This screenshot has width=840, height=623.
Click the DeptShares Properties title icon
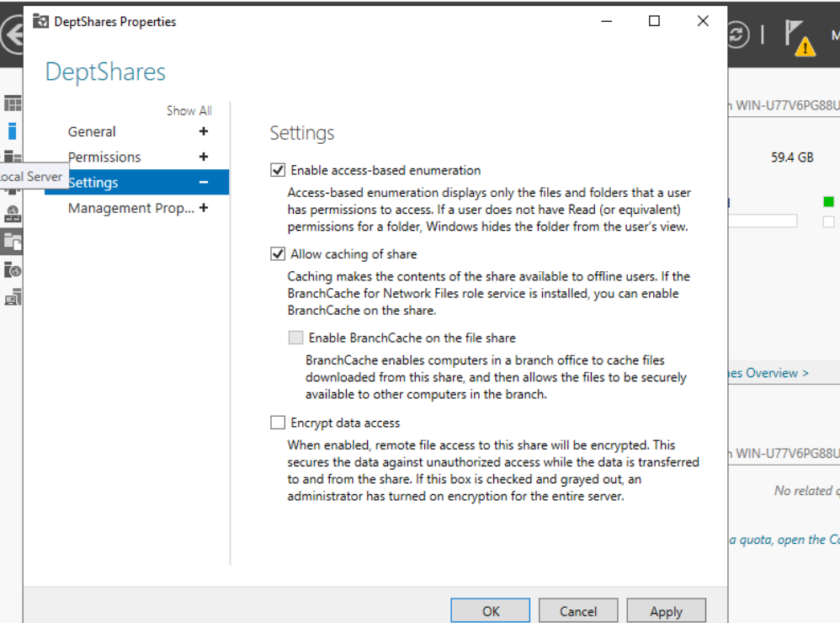[40, 21]
